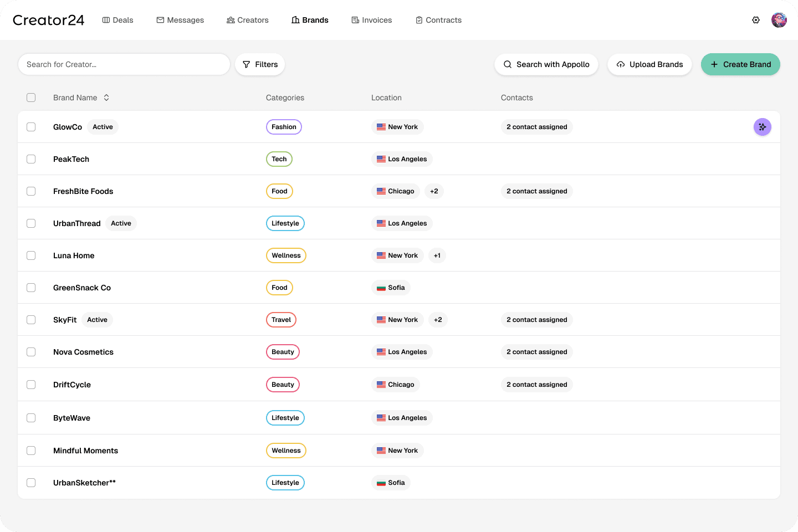
Task: Tick the SkyFit row checkbox
Action: [x=31, y=320]
